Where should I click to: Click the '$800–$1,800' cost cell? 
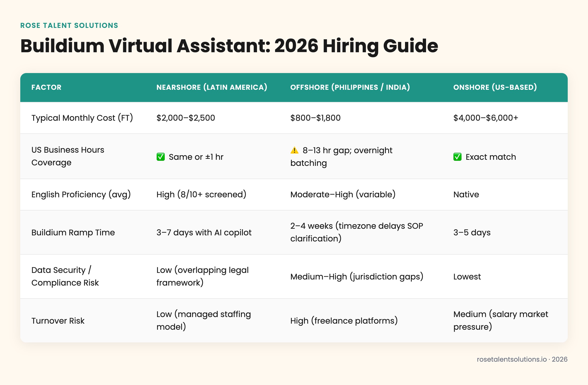(316, 118)
